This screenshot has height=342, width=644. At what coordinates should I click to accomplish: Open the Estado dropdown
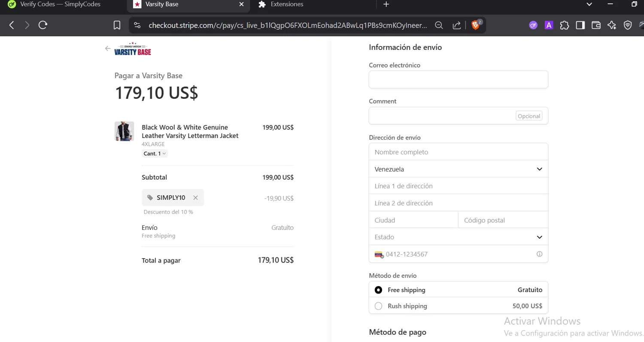[458, 237]
